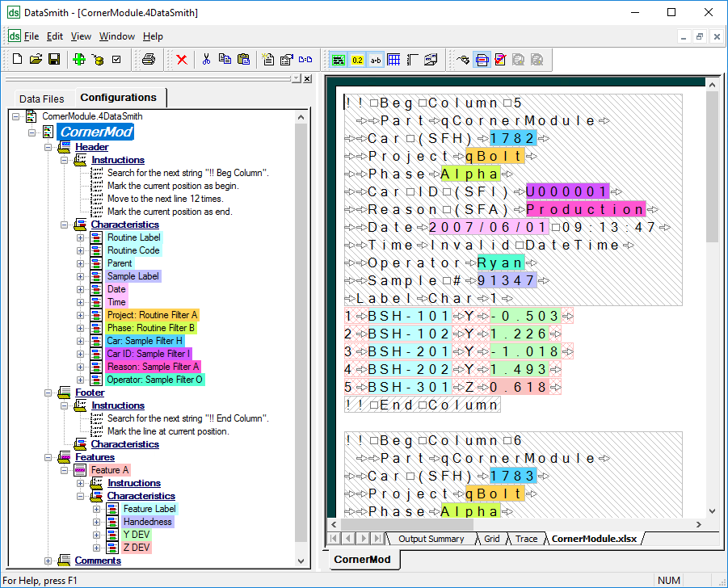728x588 pixels.
Task: Click the Cut scissors toolbar icon
Action: click(206, 59)
